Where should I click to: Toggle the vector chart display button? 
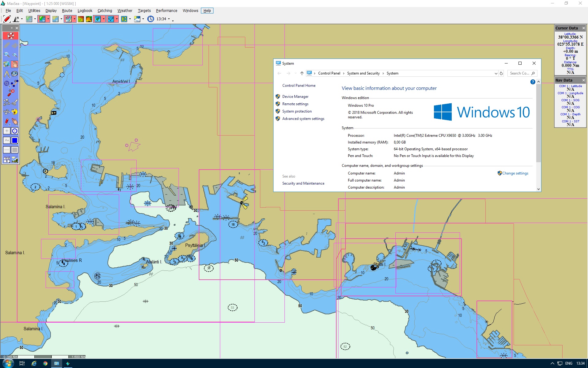point(42,19)
